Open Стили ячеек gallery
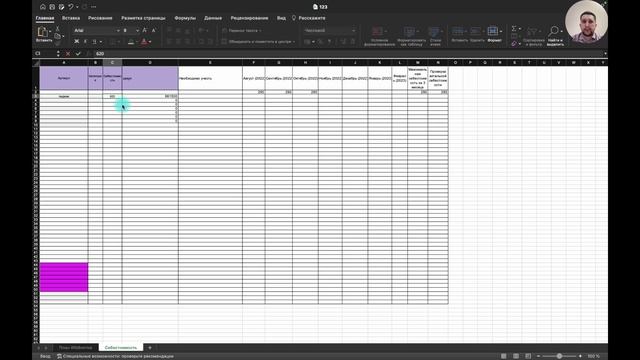Image resolution: width=640 pixels, height=360 pixels. [435, 36]
